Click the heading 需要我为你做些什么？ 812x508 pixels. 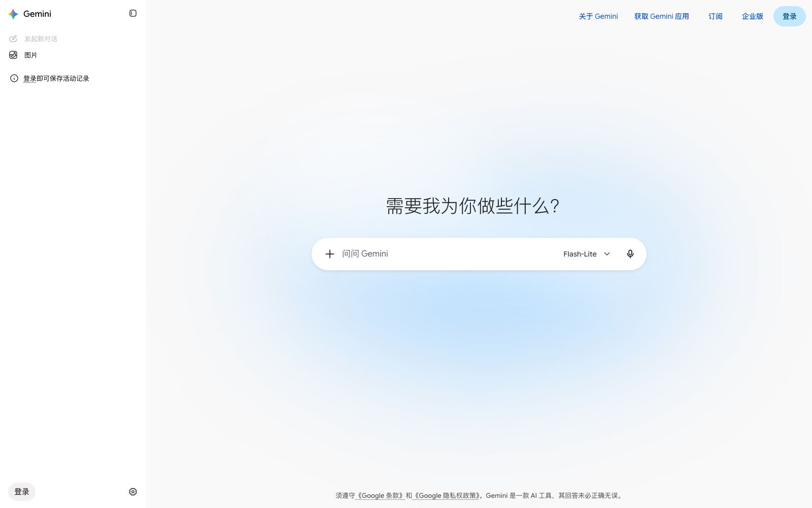(473, 206)
